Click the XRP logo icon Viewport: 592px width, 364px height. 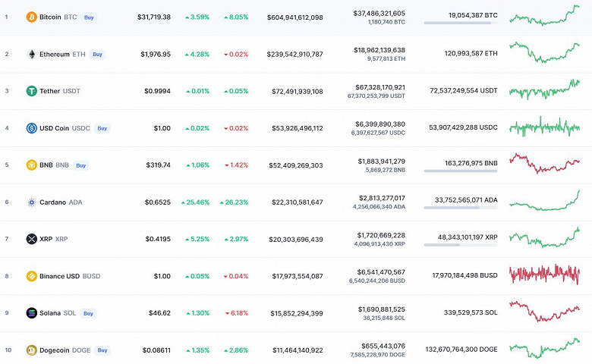pyautogui.click(x=31, y=239)
